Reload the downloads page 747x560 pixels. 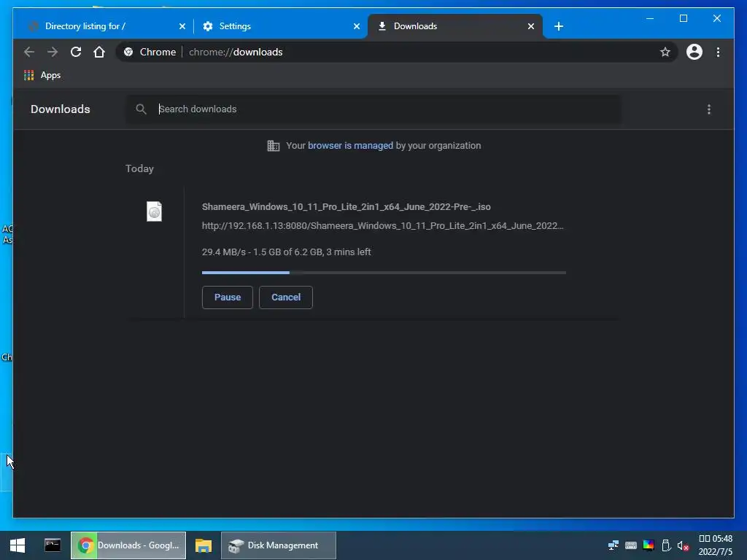point(76,52)
